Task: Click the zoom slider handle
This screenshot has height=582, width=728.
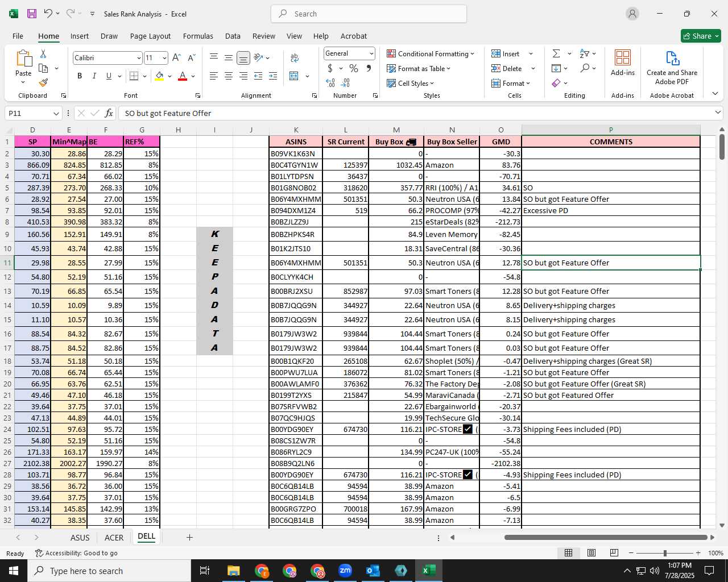Action: [665, 553]
